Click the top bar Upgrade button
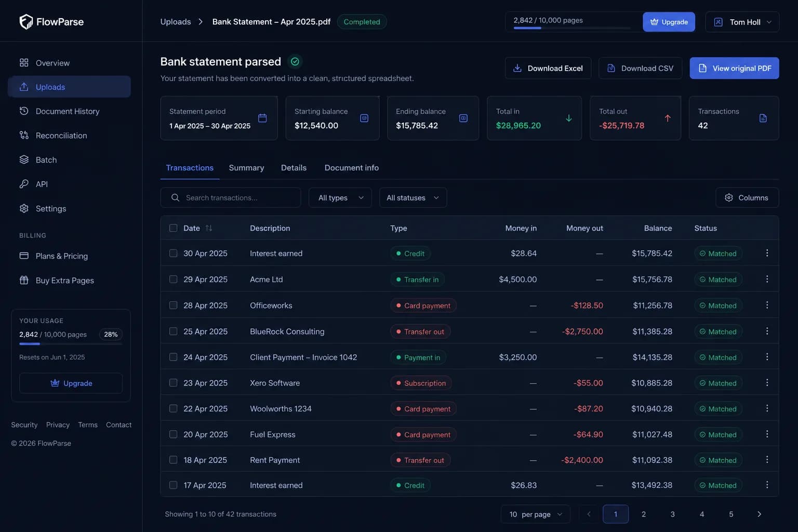 [669, 22]
